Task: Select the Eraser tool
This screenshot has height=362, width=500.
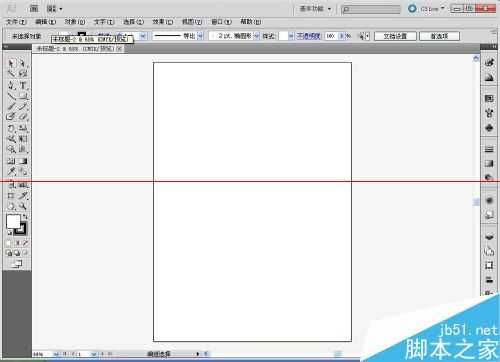Action: (x=23, y=117)
